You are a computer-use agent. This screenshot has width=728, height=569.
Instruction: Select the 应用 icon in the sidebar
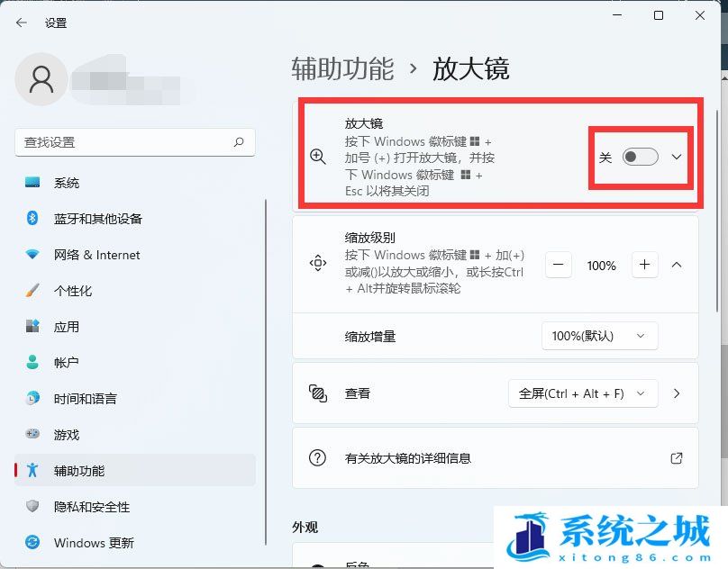32,327
